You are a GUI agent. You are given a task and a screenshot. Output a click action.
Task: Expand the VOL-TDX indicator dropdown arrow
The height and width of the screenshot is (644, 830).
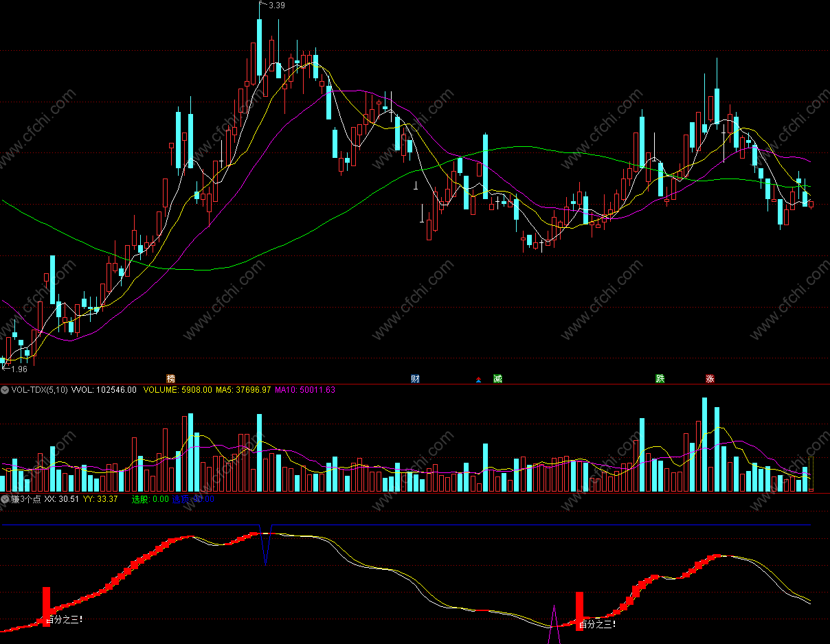click(x=5, y=390)
